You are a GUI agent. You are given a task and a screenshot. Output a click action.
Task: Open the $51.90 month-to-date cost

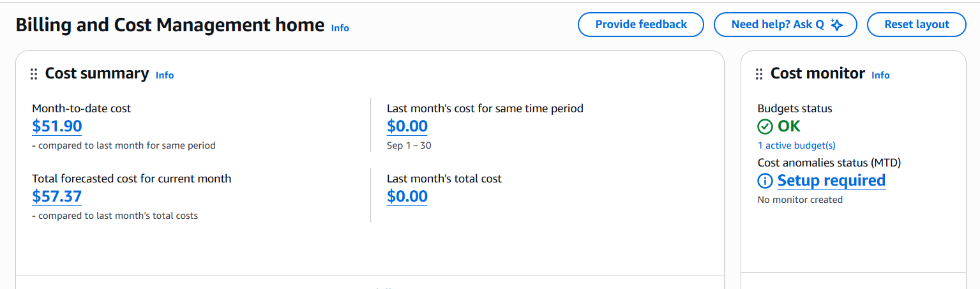[57, 126]
